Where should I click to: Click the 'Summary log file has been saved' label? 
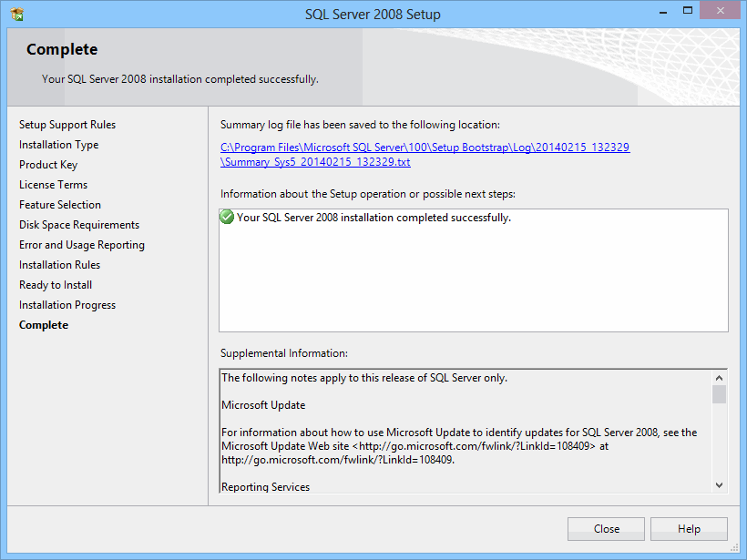click(360, 124)
